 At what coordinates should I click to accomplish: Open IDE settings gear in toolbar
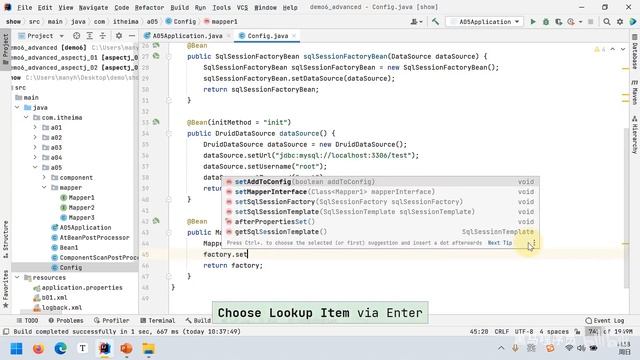pyautogui.click(x=620, y=22)
